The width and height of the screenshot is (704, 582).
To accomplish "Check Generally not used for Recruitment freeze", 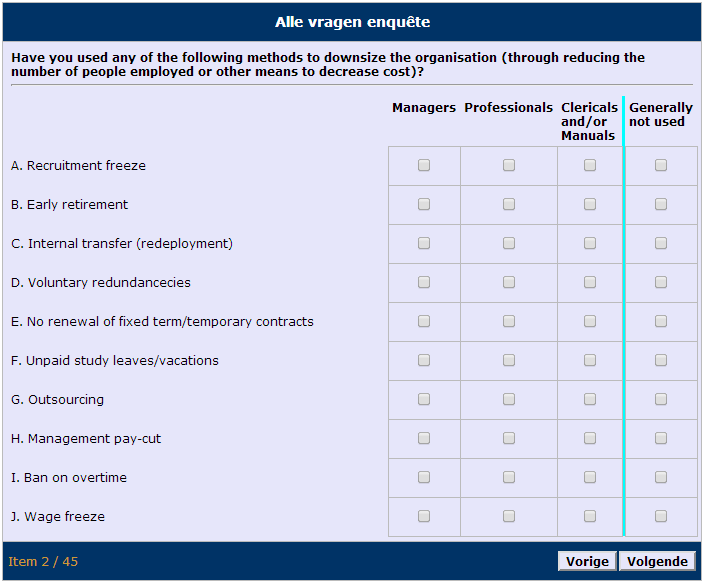I will (x=661, y=166).
